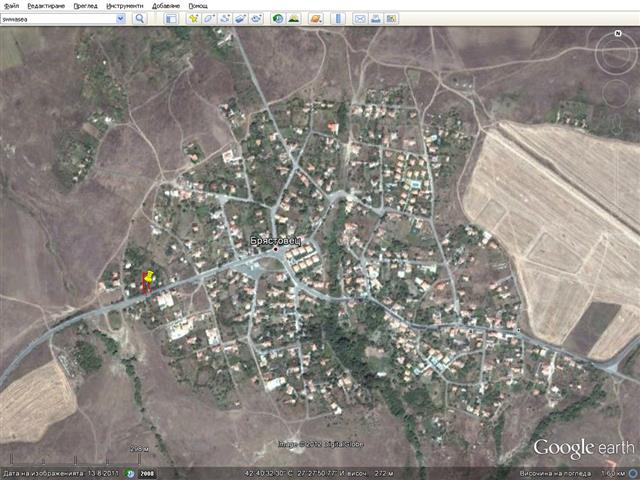Open the Помощ menu
Screen dimensions: 640x480
click(x=198, y=5)
